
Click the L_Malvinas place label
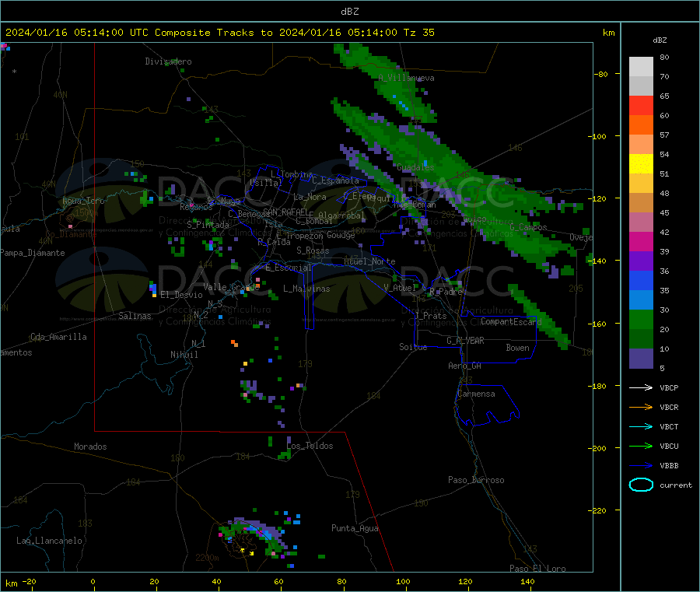point(306,289)
